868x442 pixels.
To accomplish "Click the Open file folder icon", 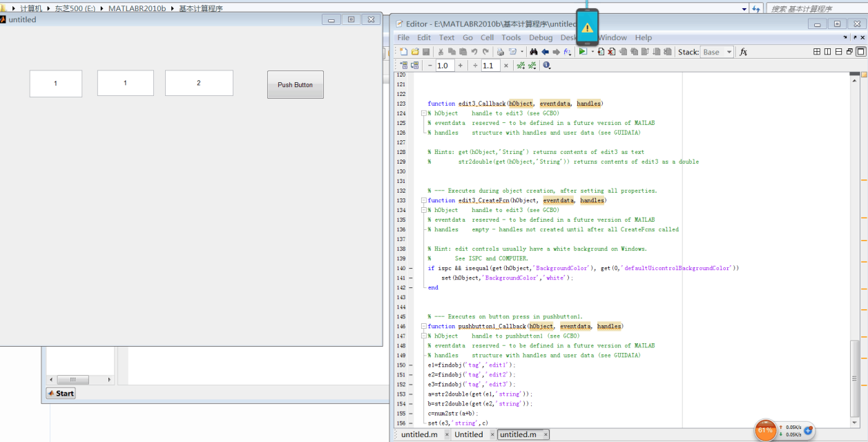I will point(415,52).
